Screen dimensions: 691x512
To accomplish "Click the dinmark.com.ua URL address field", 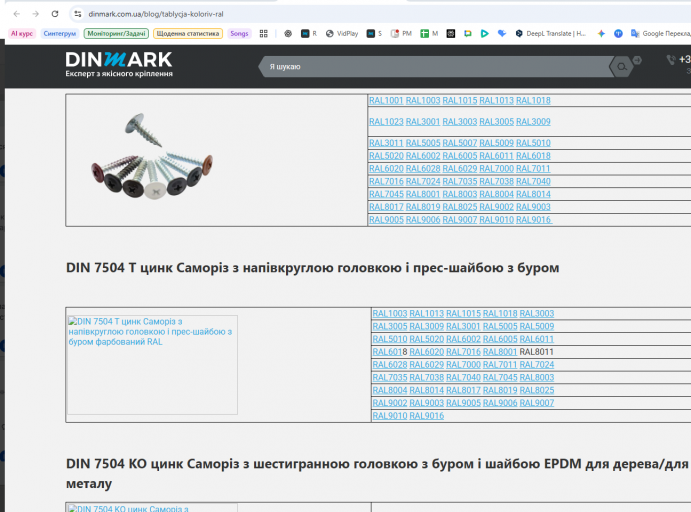I will [x=156, y=14].
